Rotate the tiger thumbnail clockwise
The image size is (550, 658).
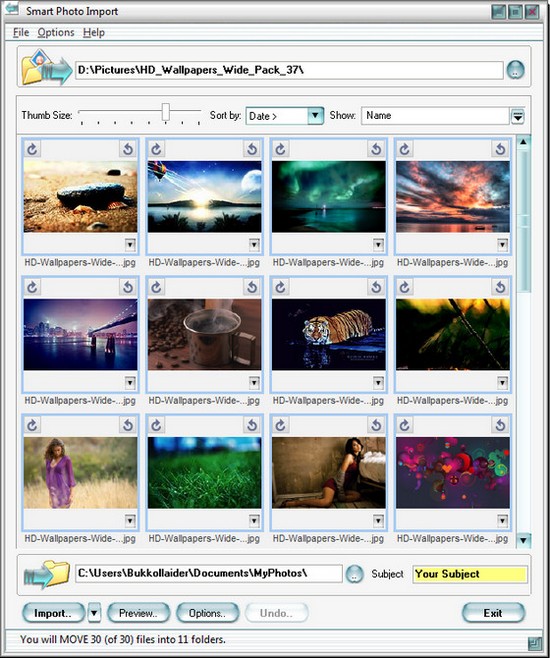[281, 287]
